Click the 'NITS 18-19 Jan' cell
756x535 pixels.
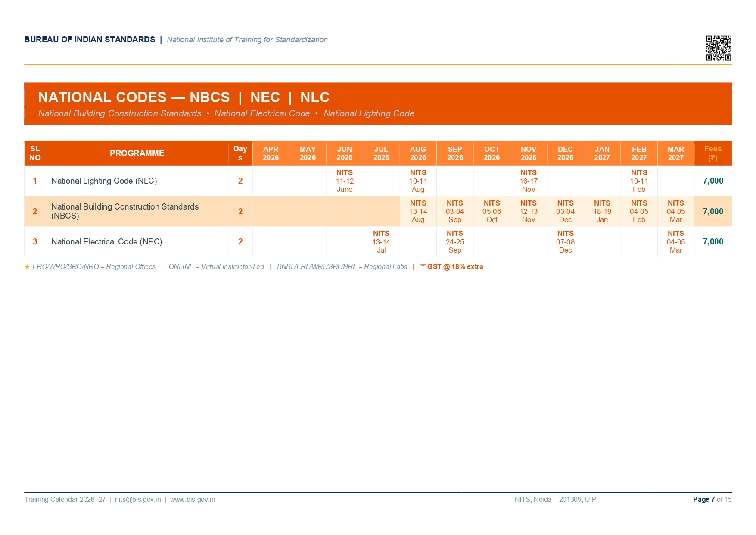click(x=602, y=211)
